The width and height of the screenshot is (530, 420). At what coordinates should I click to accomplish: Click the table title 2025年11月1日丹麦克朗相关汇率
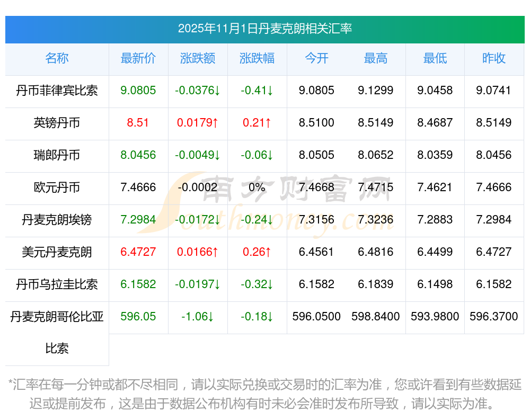(x=265, y=29)
